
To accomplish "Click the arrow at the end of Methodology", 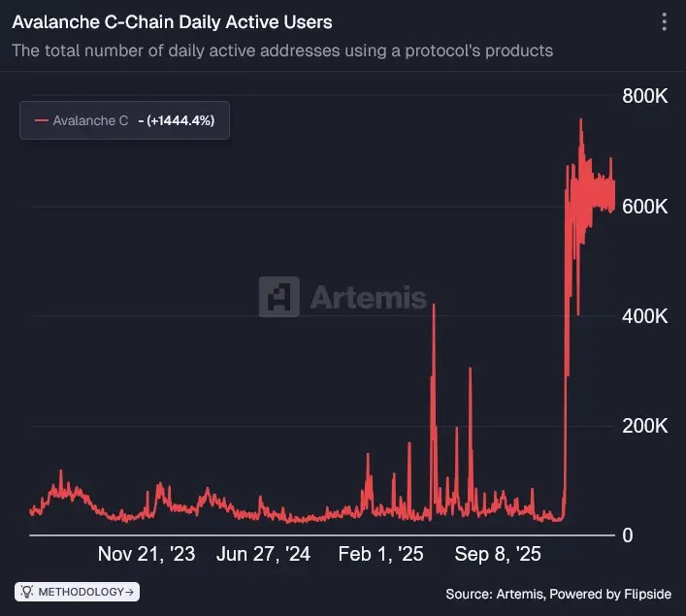I will coord(130,591).
